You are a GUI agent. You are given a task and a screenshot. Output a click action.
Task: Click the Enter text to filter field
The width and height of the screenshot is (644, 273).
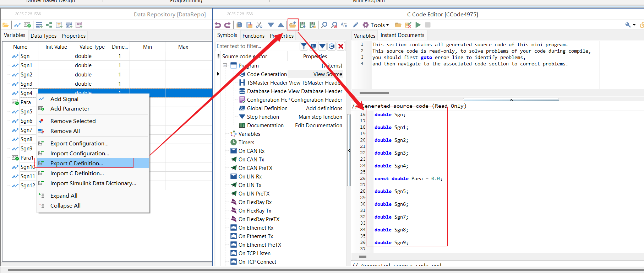pyautogui.click(x=257, y=46)
